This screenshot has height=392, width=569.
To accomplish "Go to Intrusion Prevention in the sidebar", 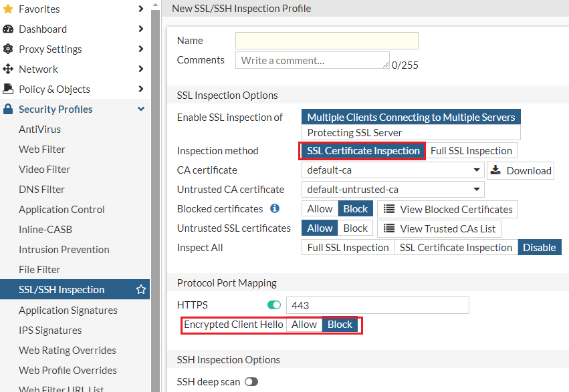I will coord(64,250).
